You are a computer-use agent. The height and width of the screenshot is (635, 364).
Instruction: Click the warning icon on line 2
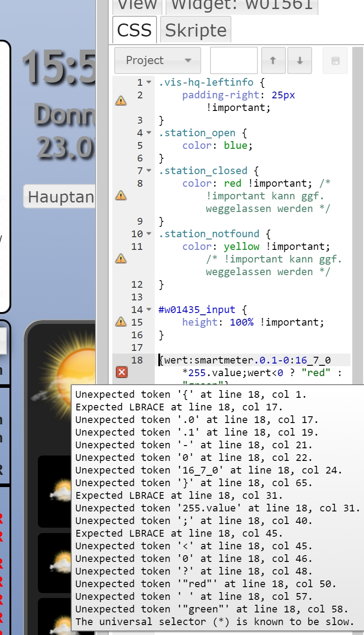coord(121,101)
